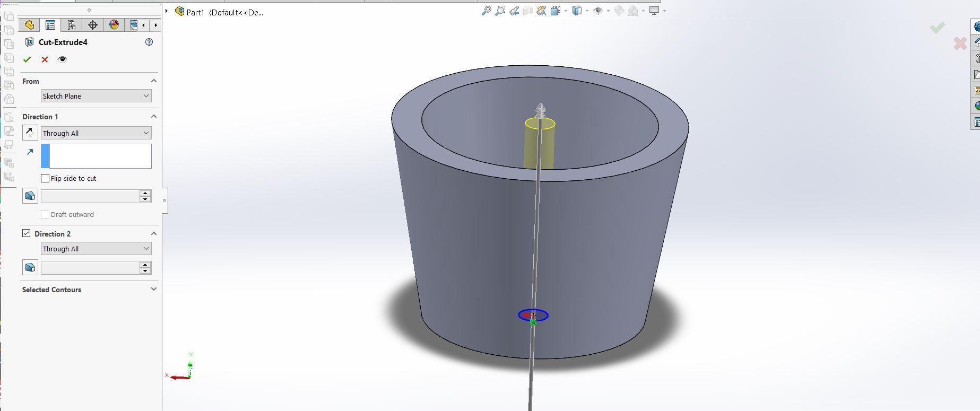The height and width of the screenshot is (411, 980).
Task: Click Hide/Show Items eye icon
Action: (598, 11)
